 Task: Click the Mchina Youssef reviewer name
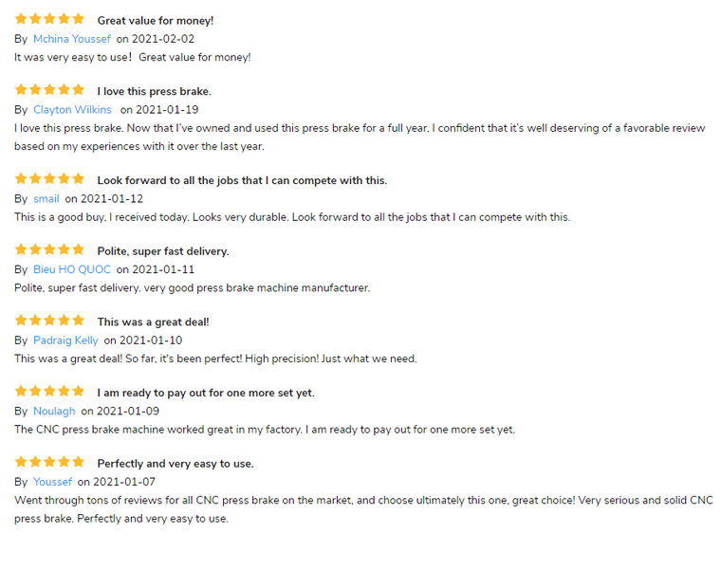[72, 39]
